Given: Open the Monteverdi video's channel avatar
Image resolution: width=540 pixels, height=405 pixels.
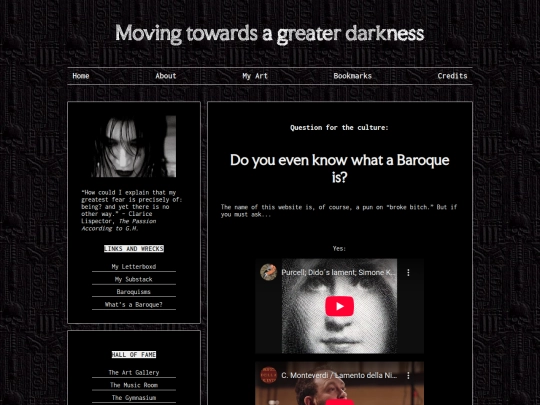Looking at the screenshot, I should 268,375.
